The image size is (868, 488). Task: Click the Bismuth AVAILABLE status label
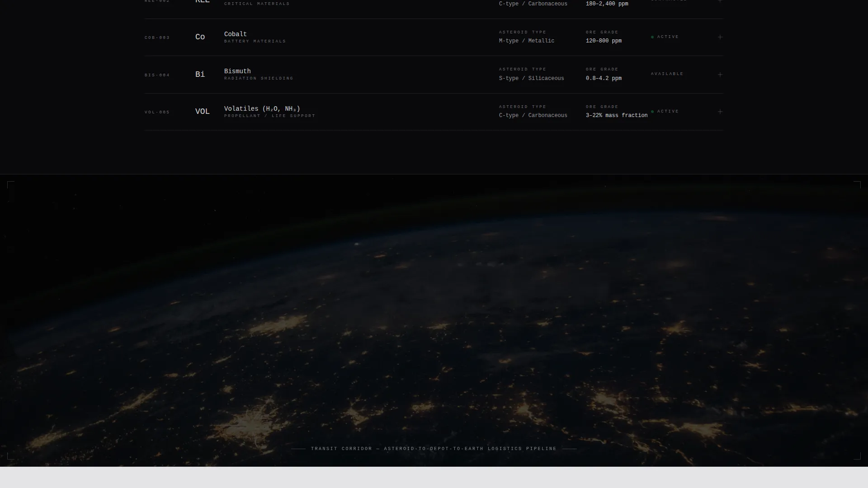[x=667, y=74]
